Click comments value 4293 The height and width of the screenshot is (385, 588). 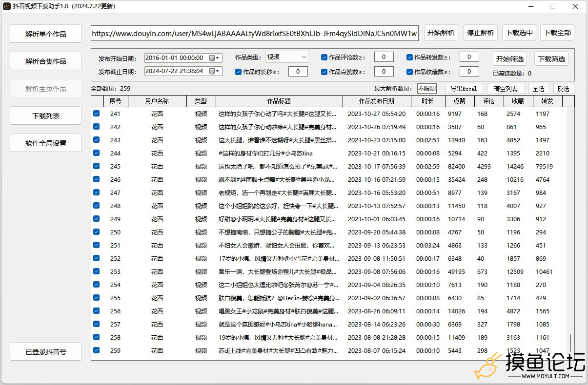[484, 166]
